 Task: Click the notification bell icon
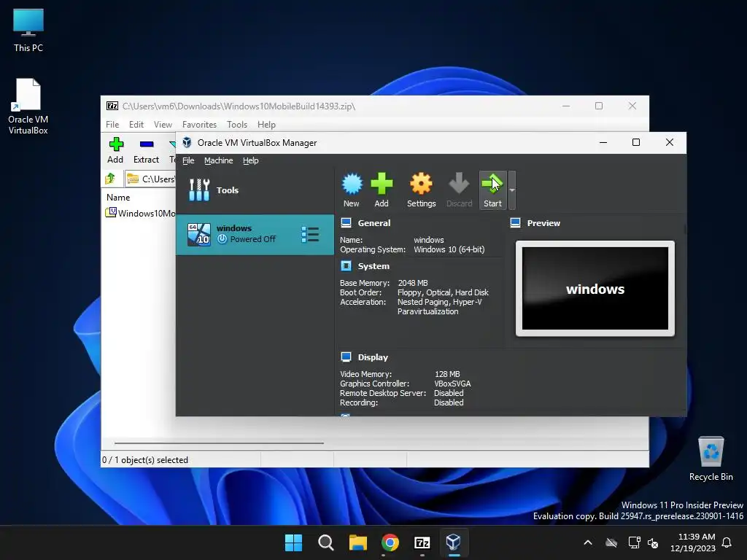tap(727, 542)
